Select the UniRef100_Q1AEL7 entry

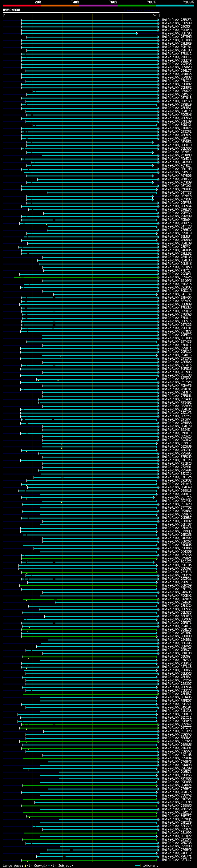pos(177,57)
